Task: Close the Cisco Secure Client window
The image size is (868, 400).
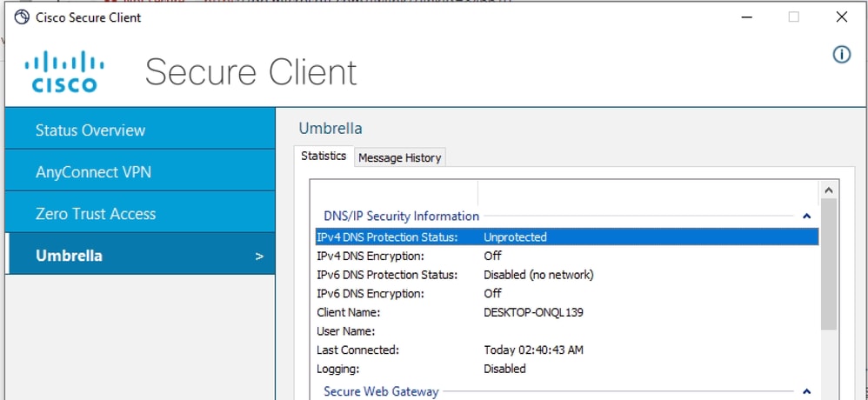Action: pyautogui.click(x=841, y=17)
